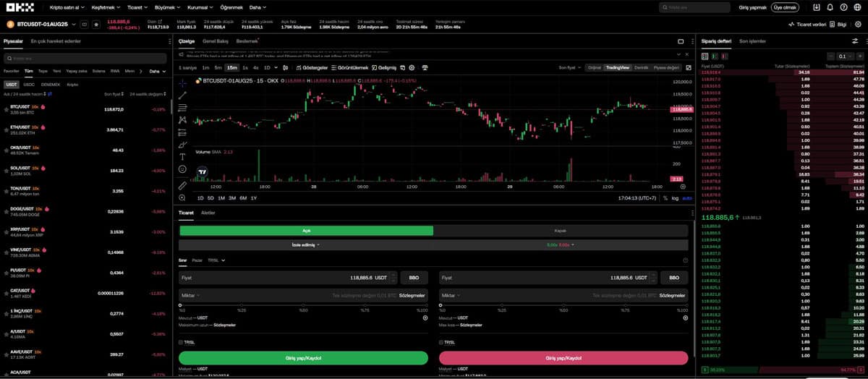This screenshot has height=379, width=868.
Task: Select the trend line drawing tool
Action: (x=182, y=95)
